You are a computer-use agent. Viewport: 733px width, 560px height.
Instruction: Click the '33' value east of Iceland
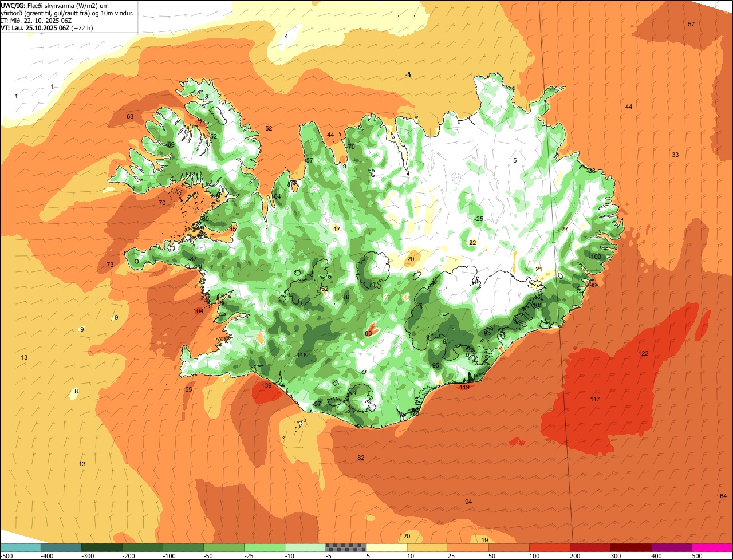pyautogui.click(x=675, y=155)
